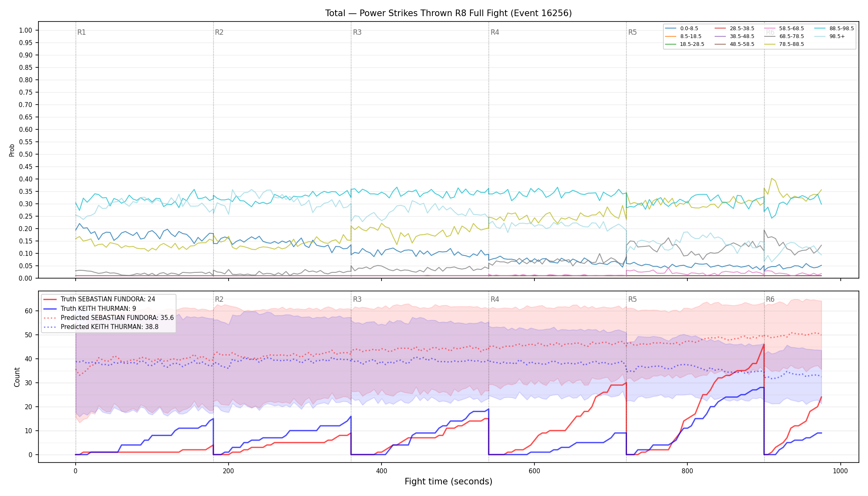Click the 1.00 tick on Prob axis

[x=26, y=30]
